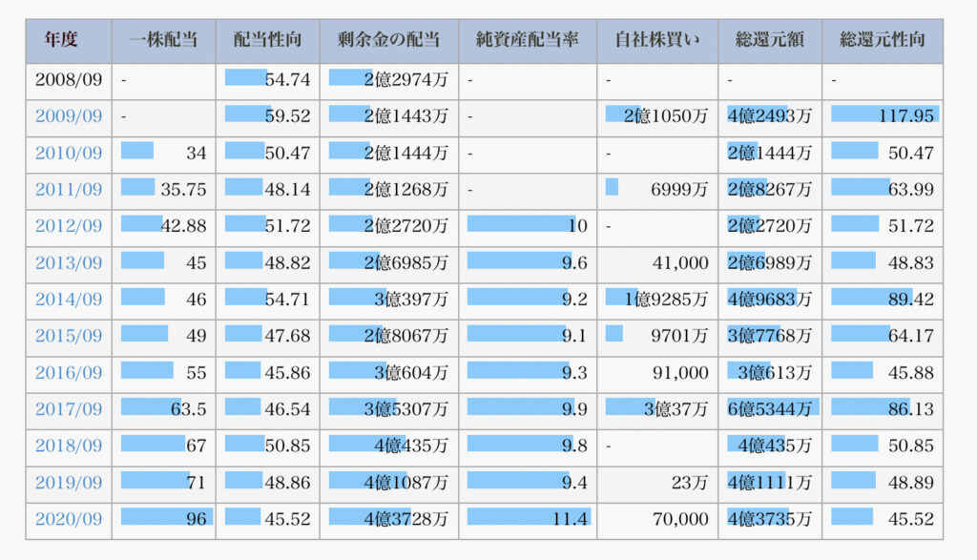
Task: Select the 63.5 dividend per share cell
Action: click(x=164, y=410)
